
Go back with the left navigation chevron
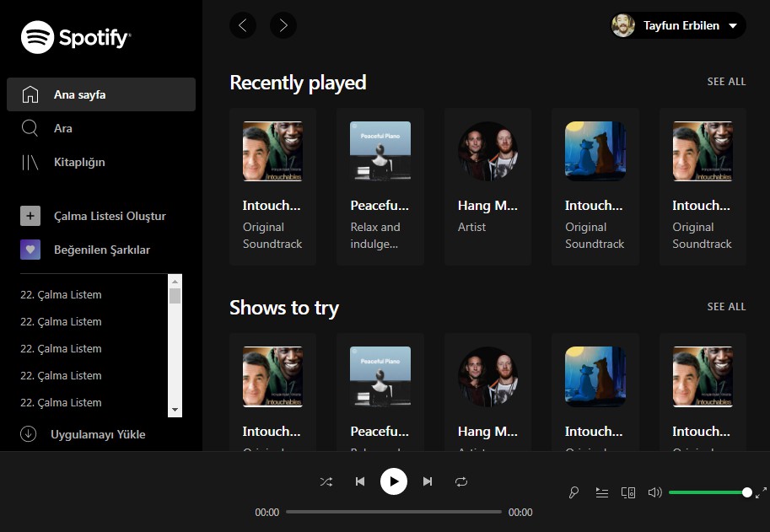point(243,25)
